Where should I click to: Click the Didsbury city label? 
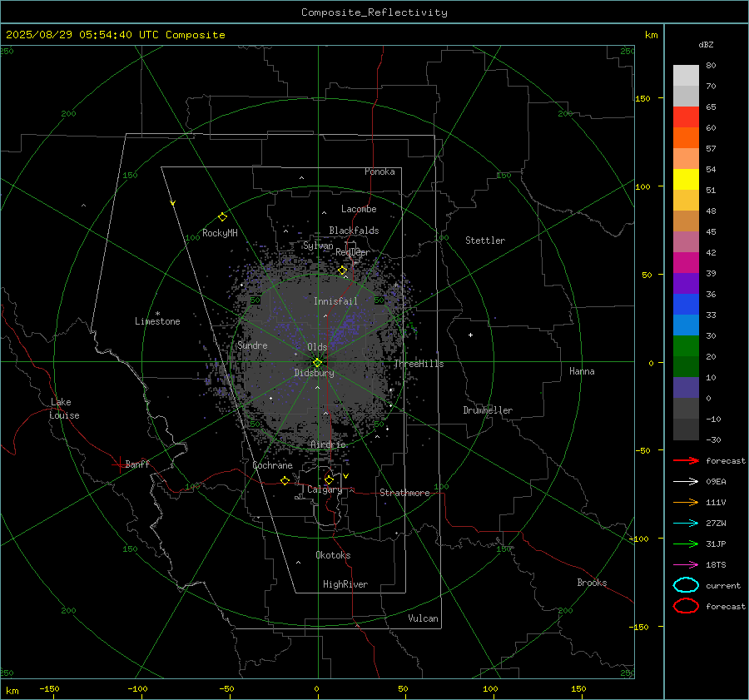coord(314,373)
